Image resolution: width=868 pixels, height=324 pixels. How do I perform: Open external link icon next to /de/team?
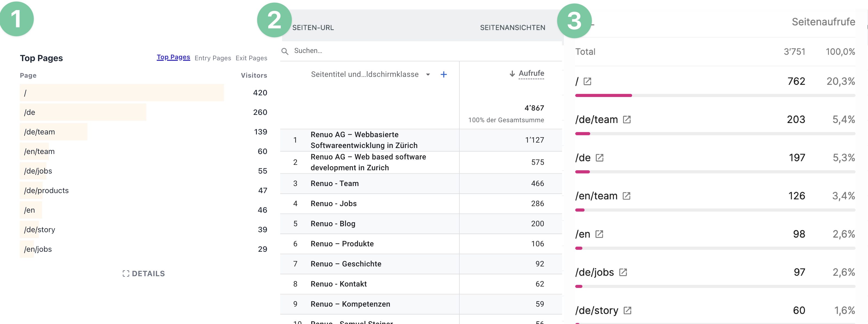tap(627, 120)
